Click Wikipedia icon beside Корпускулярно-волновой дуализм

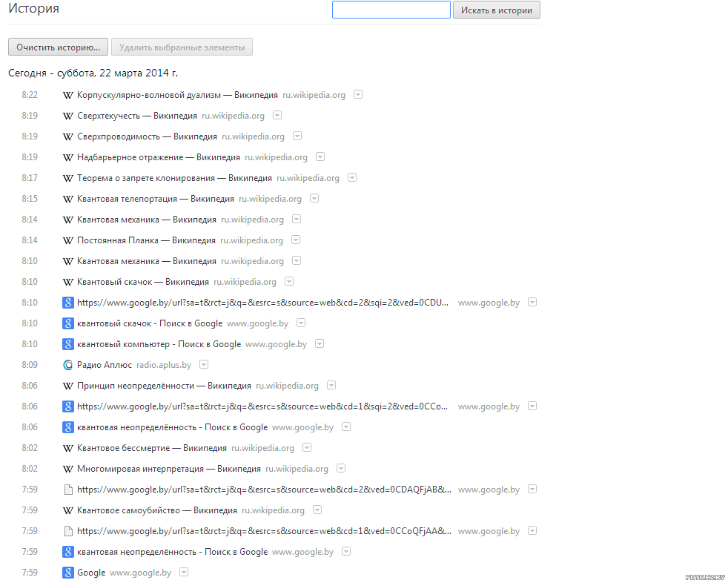point(67,95)
